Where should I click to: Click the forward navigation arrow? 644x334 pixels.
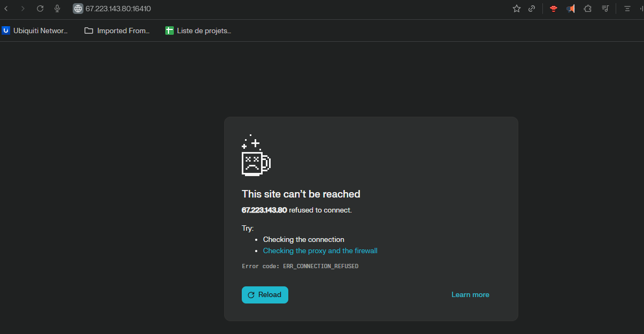click(22, 9)
